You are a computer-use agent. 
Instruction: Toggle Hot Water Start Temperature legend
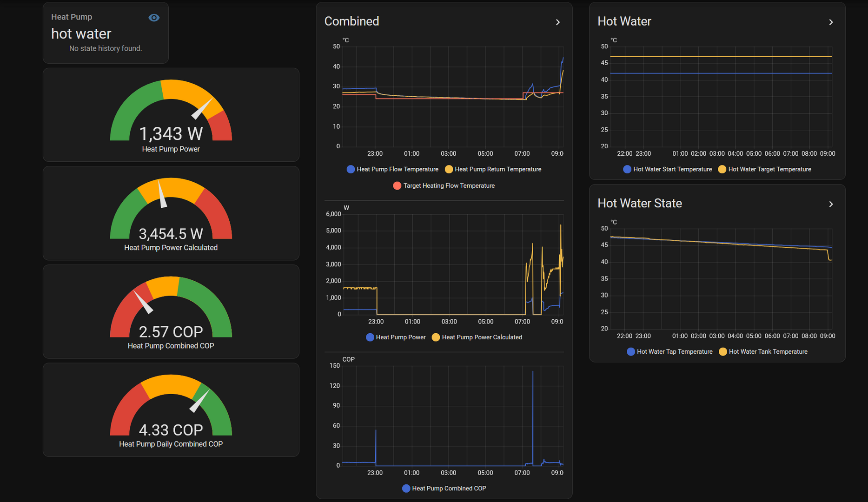668,169
